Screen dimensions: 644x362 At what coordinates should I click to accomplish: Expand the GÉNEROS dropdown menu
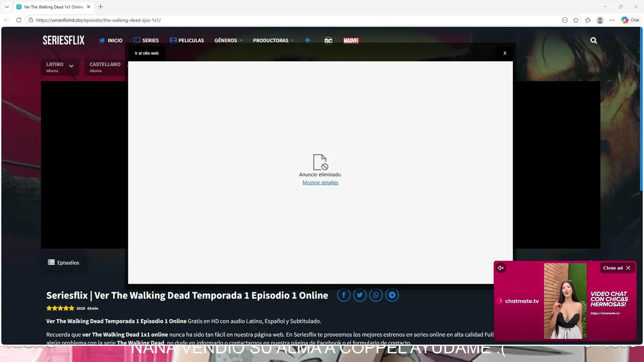coord(228,40)
